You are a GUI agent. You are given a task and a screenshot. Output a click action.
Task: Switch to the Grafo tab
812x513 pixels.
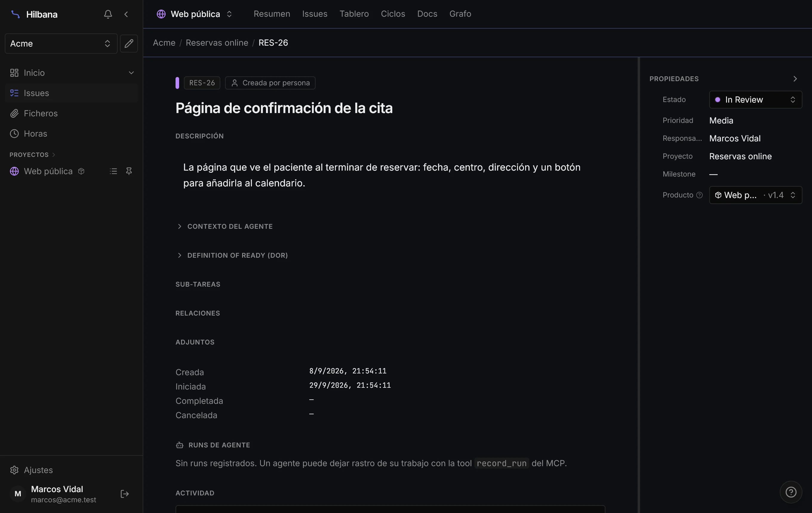pyautogui.click(x=460, y=14)
